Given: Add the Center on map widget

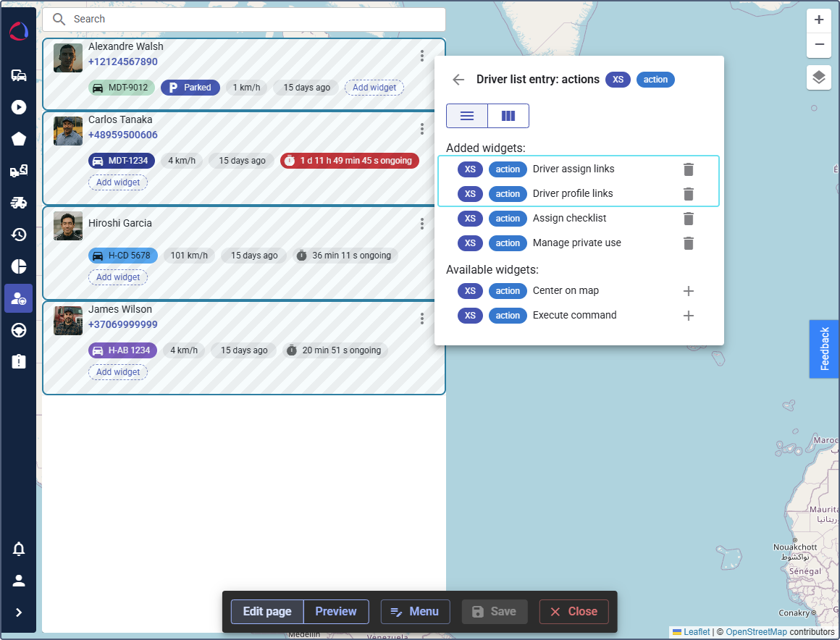Looking at the screenshot, I should [x=689, y=291].
